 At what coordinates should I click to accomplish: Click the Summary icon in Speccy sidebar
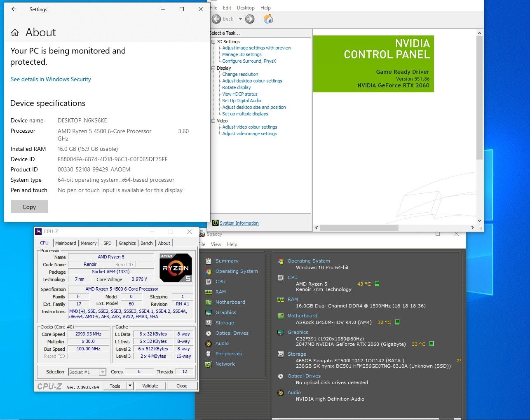click(209, 261)
